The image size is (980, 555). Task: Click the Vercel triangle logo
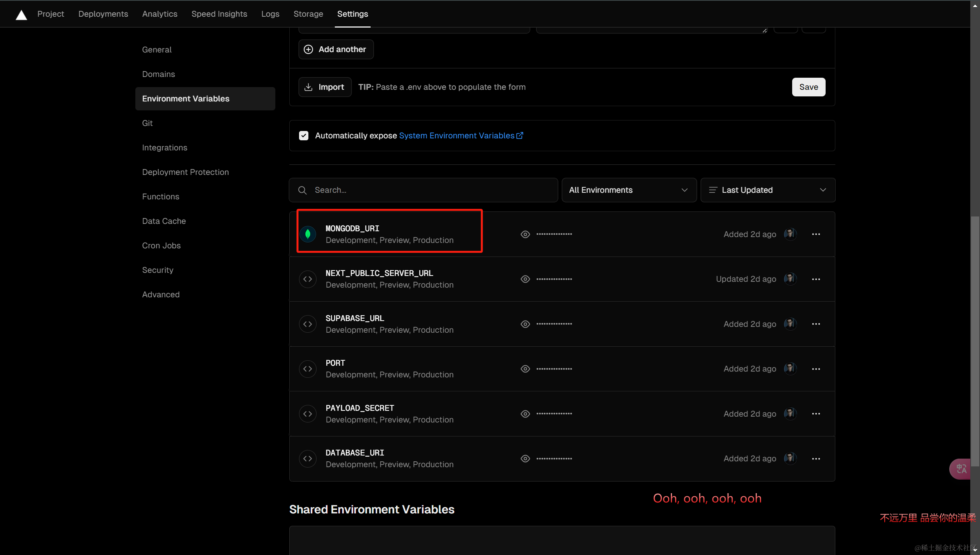[21, 14]
